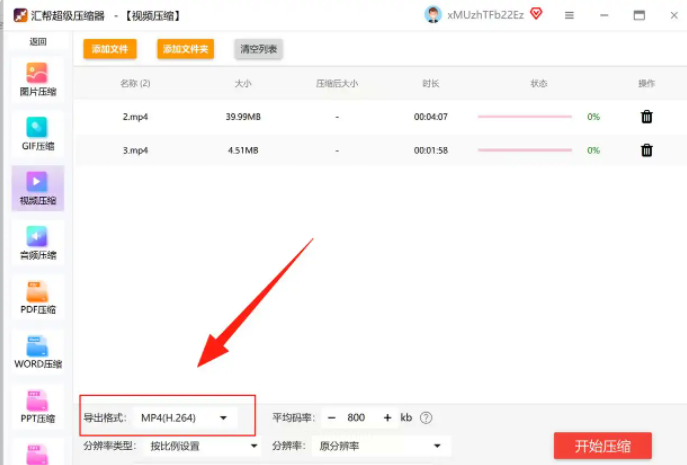
Task: Show help for 平均码率 question mark
Action: 426,418
